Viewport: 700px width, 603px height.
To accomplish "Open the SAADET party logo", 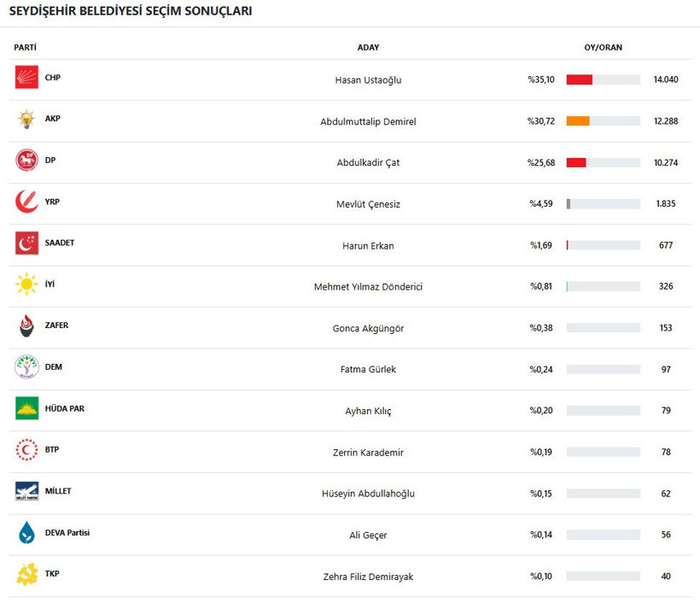I will 26,243.
